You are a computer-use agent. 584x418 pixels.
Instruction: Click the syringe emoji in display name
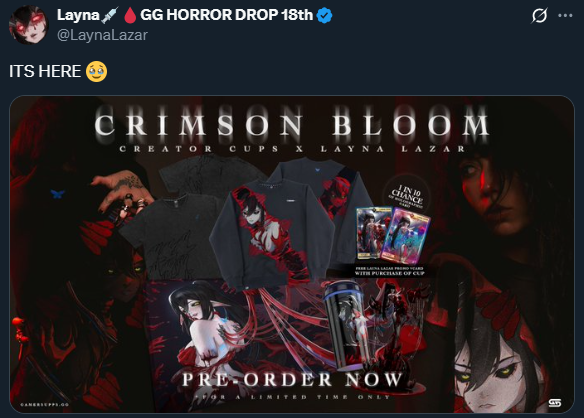[110, 15]
